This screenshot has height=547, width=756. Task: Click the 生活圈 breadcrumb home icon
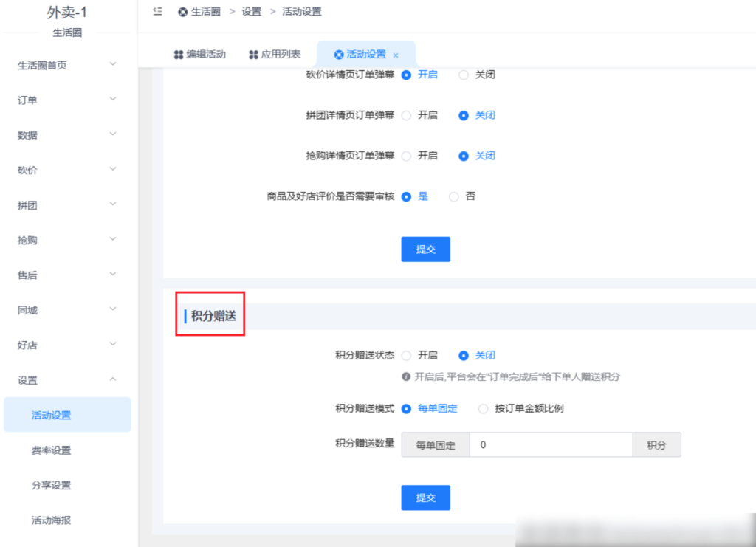[x=184, y=11]
